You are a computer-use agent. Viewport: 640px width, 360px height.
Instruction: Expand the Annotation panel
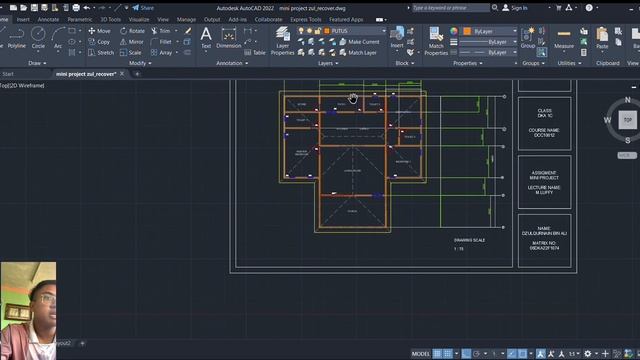click(232, 63)
